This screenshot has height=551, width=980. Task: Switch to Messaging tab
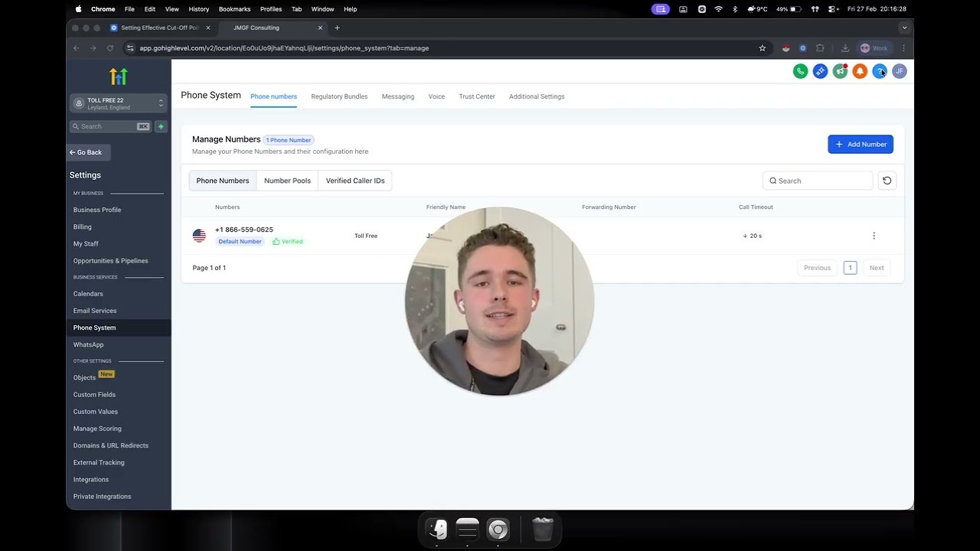(x=398, y=96)
